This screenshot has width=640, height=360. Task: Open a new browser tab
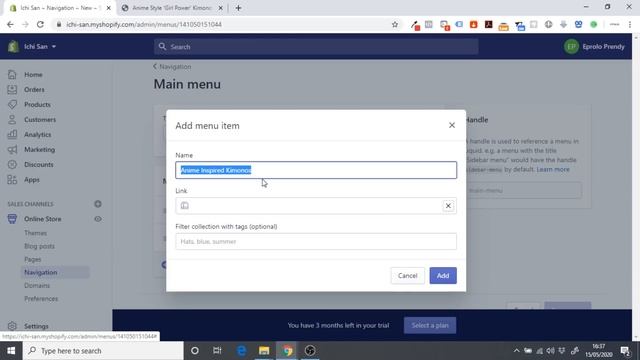238,8
